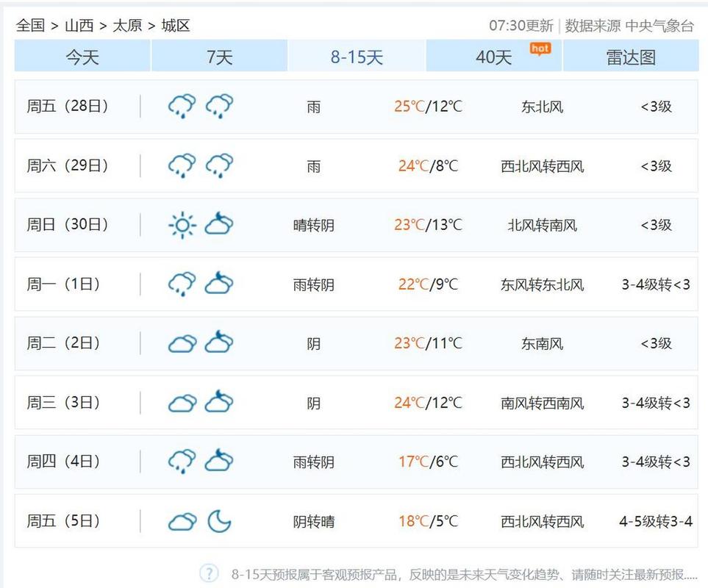Select the 周日（30日）date label
The height and width of the screenshot is (588, 708).
[x=68, y=224]
